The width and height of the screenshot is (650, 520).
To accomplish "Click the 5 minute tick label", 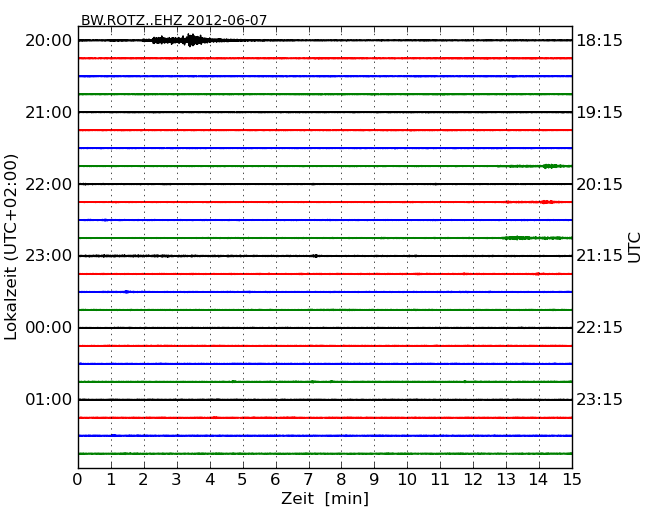I will pyautogui.click(x=242, y=480).
